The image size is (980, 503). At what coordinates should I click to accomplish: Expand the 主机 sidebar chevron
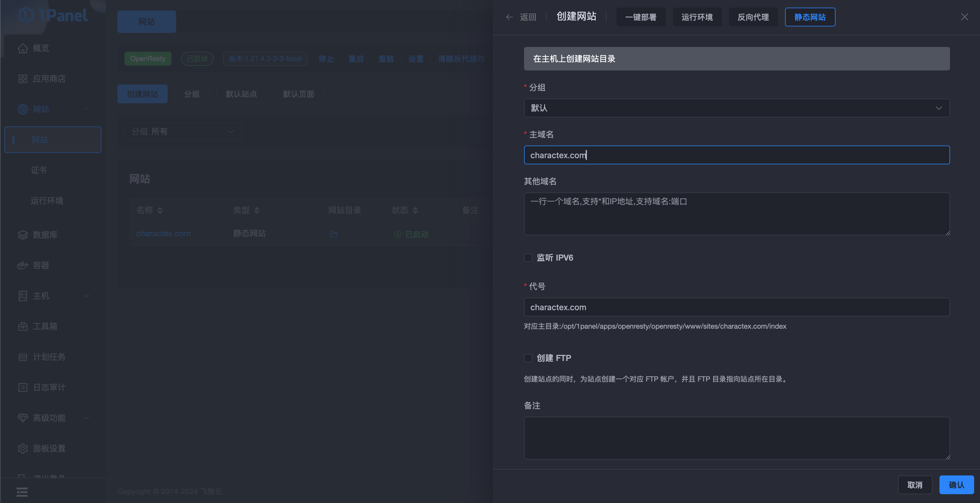[x=86, y=296]
